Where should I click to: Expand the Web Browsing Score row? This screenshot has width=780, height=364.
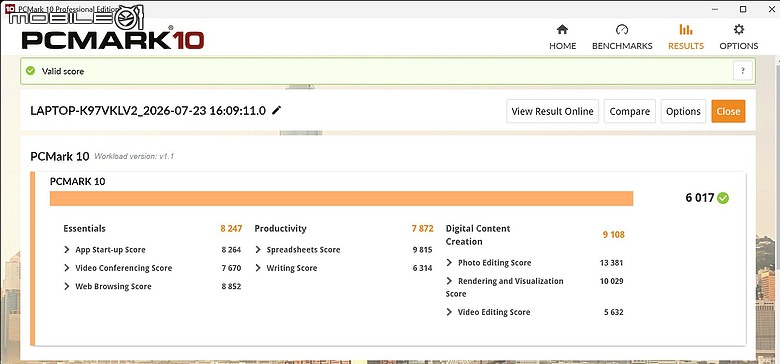(67, 286)
